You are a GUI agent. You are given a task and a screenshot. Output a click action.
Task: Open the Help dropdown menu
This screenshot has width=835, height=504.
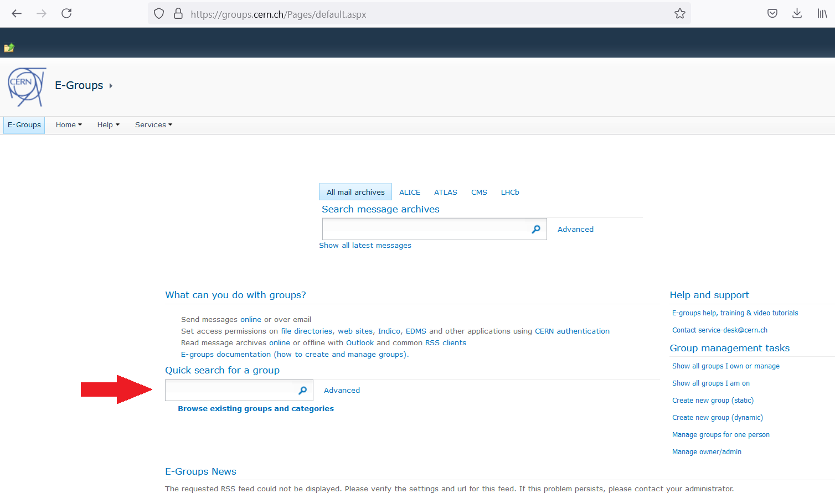(x=109, y=125)
